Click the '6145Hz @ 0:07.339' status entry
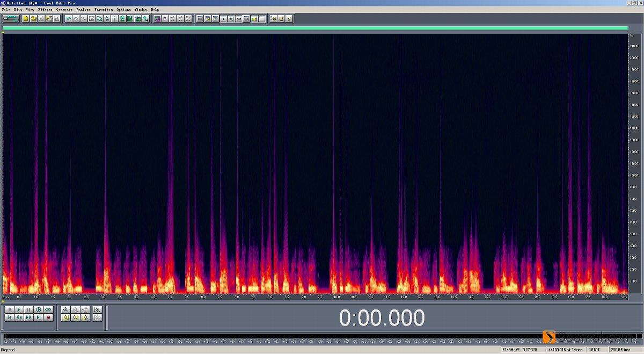The width and height of the screenshot is (644, 354). click(522, 350)
